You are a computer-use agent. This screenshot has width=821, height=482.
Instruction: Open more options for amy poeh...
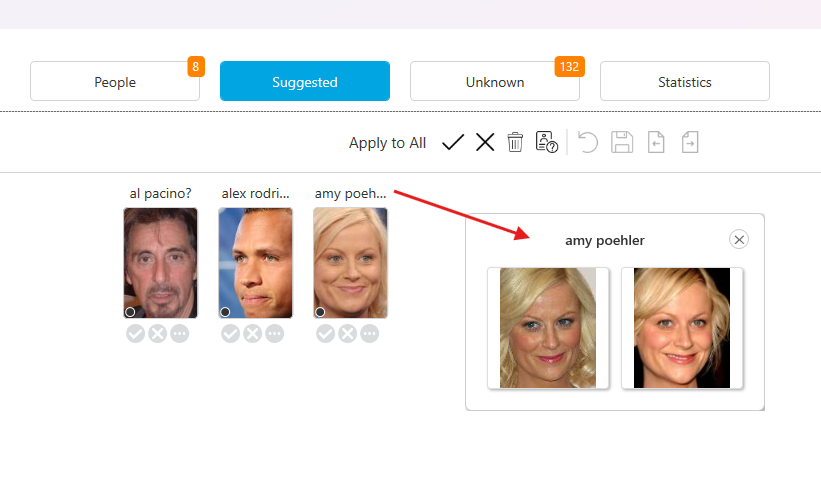(x=370, y=333)
